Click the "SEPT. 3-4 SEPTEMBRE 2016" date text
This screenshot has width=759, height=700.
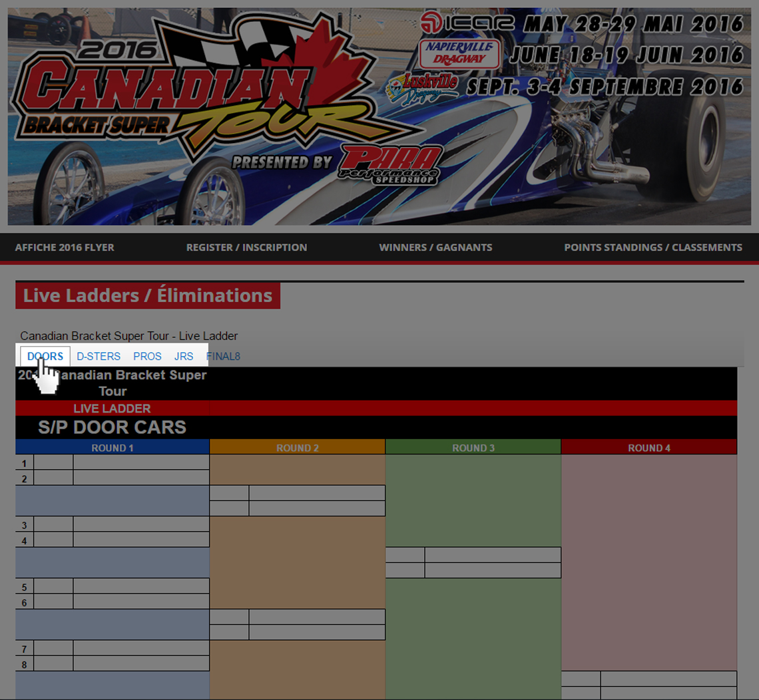(605, 87)
